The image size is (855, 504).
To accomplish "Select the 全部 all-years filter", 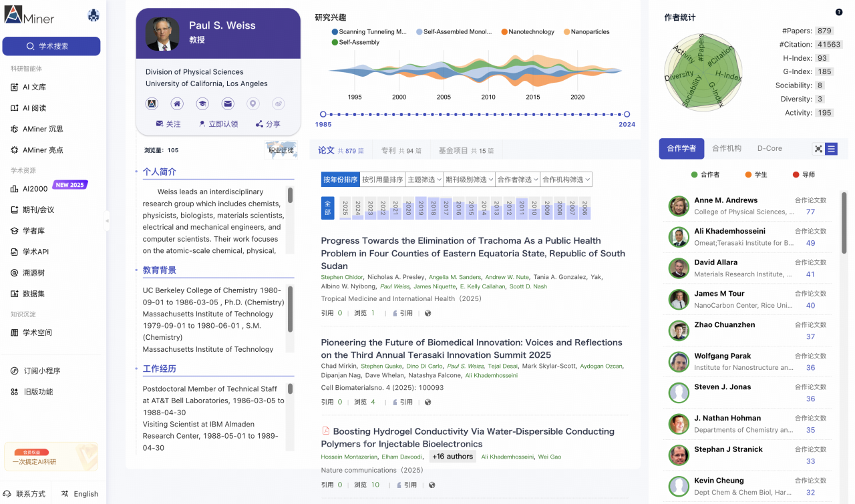I will click(x=327, y=208).
